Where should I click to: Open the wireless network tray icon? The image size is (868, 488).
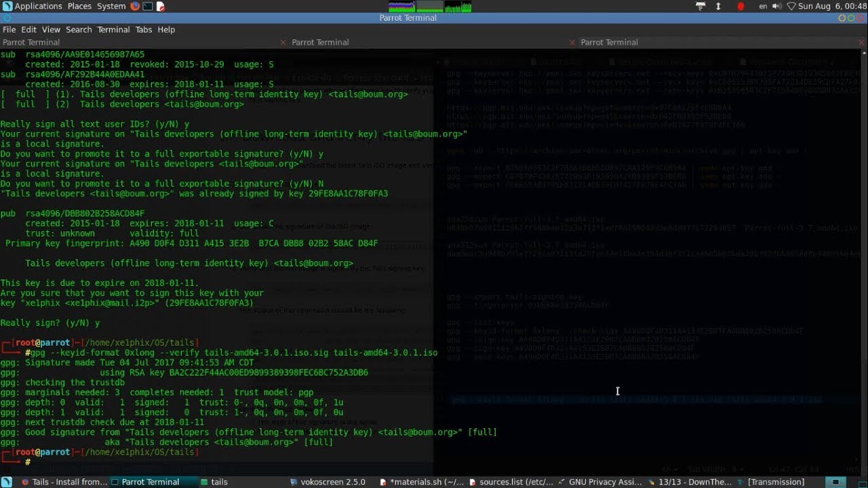[791, 6]
